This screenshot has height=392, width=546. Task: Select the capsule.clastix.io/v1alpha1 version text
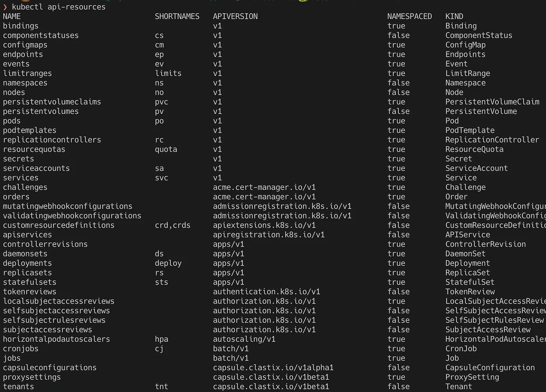[x=273, y=367]
